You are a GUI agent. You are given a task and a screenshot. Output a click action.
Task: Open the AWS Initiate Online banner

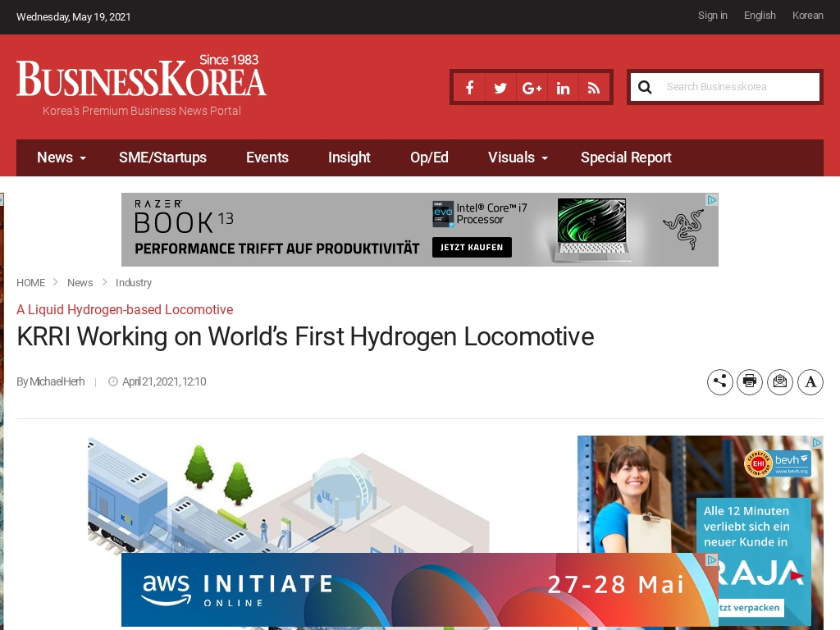419,589
